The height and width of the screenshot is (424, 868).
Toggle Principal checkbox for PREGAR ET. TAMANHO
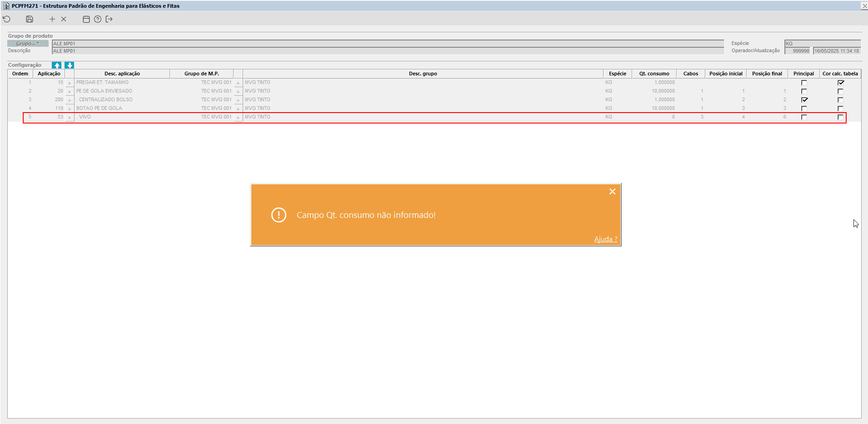click(x=804, y=83)
